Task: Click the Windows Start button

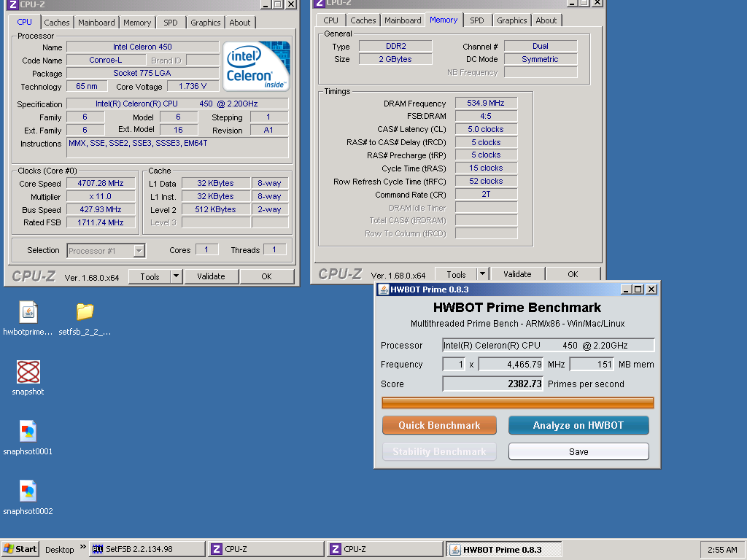Action: (x=20, y=549)
